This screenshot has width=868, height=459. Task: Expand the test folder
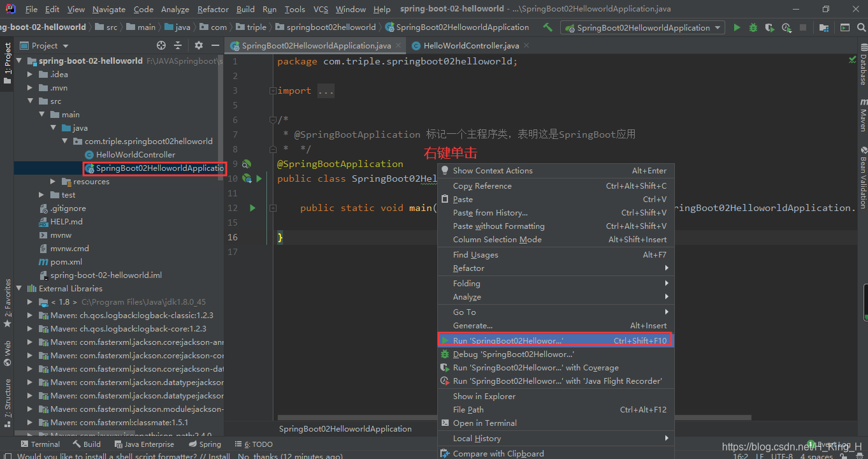41,194
